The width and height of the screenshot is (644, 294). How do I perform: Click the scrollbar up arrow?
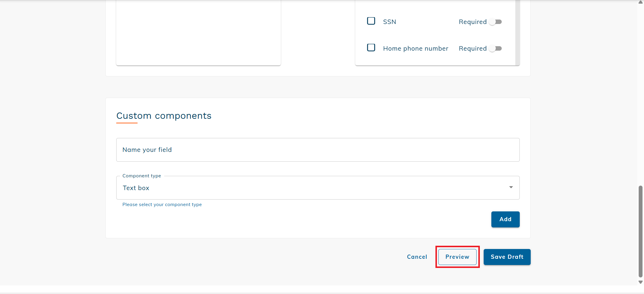[640, 2]
